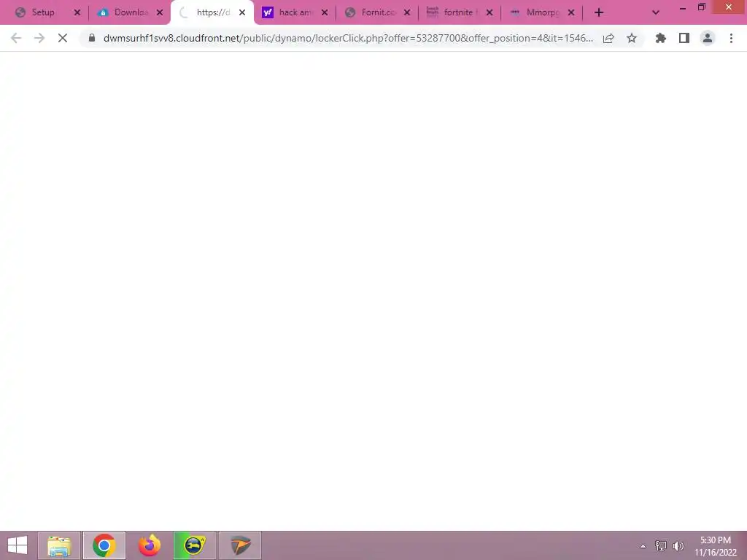
Task: Close the fortnite tab
Action: pos(489,13)
